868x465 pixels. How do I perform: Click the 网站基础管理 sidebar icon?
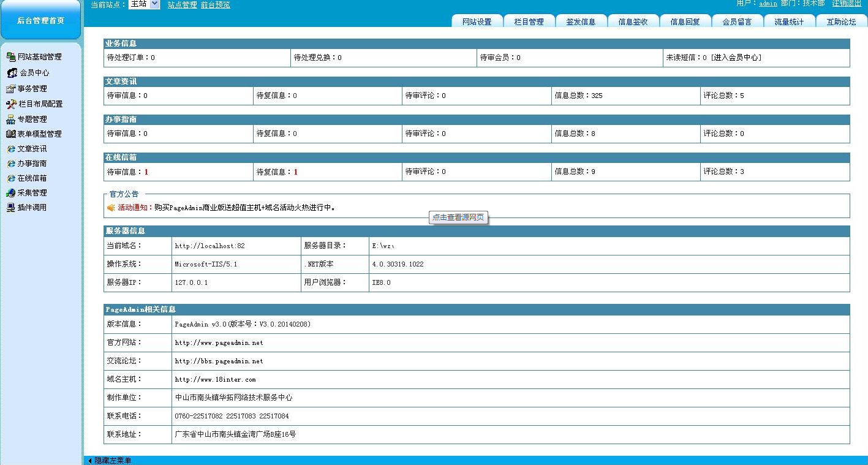(x=10, y=57)
